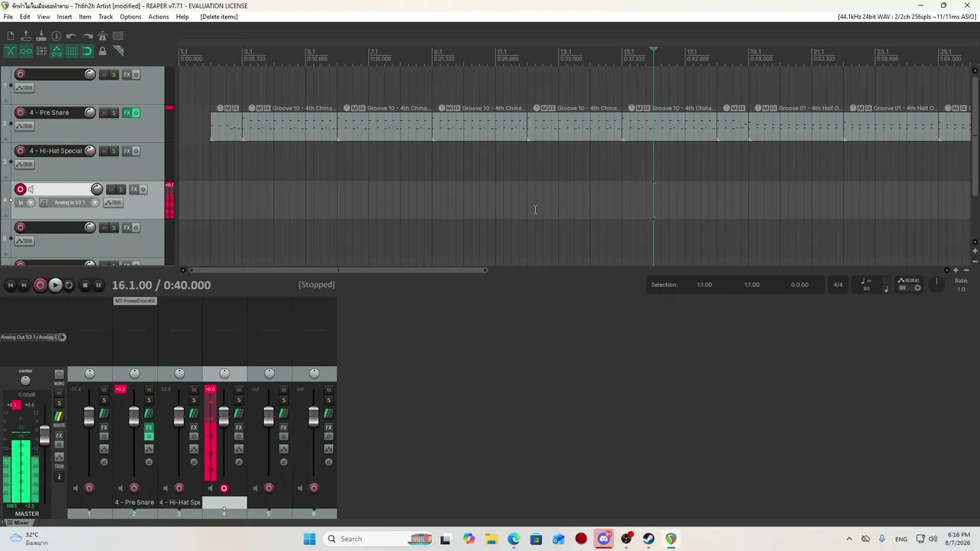The height and width of the screenshot is (551, 980).
Task: Toggle grid lines icon
Action: pyautogui.click(x=72, y=51)
